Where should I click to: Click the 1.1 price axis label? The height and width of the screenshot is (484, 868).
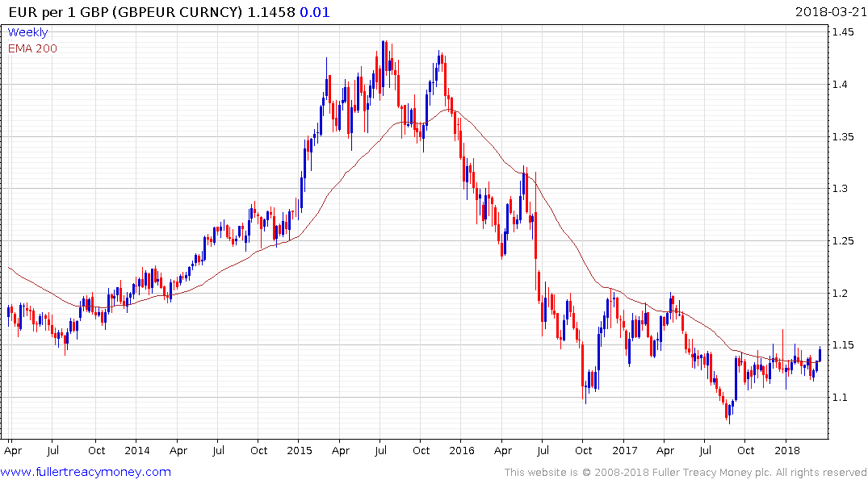coord(840,397)
